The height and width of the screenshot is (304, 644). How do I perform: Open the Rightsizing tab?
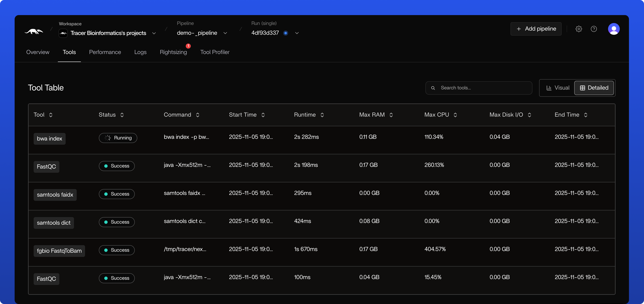point(173,52)
